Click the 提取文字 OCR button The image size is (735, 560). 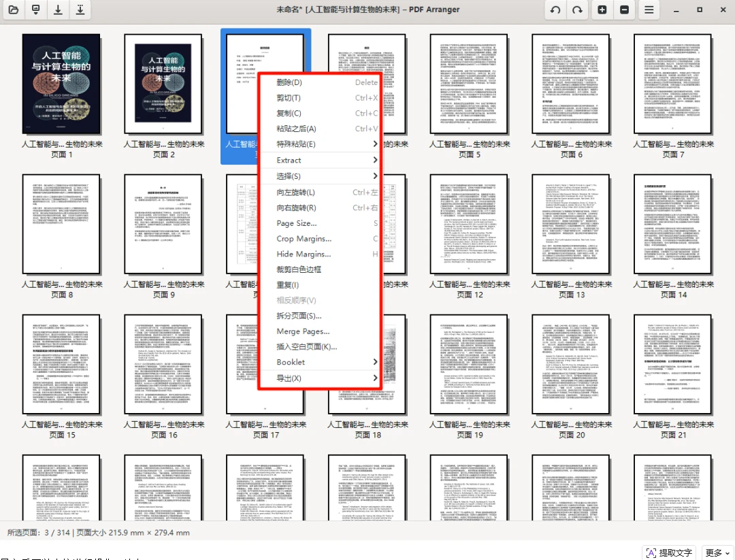point(668,553)
